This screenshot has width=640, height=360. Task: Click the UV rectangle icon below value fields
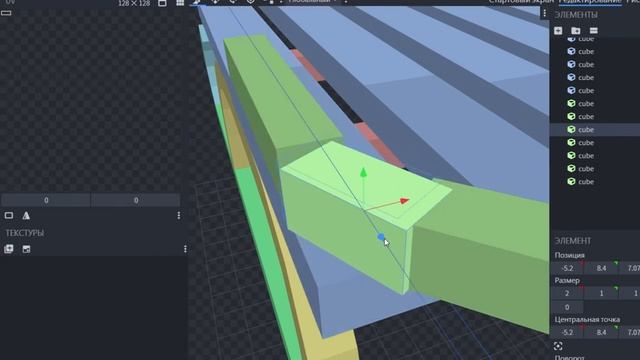tap(9, 216)
